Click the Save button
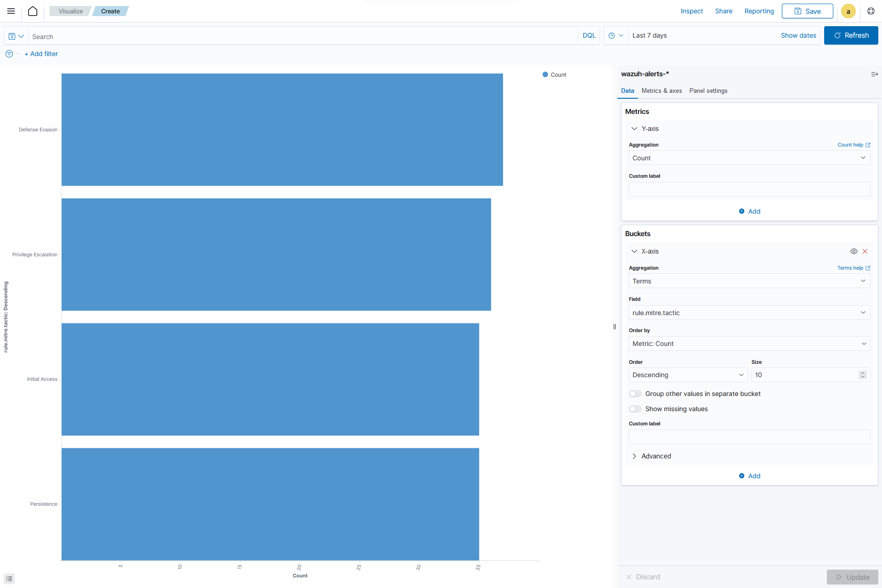 (807, 11)
